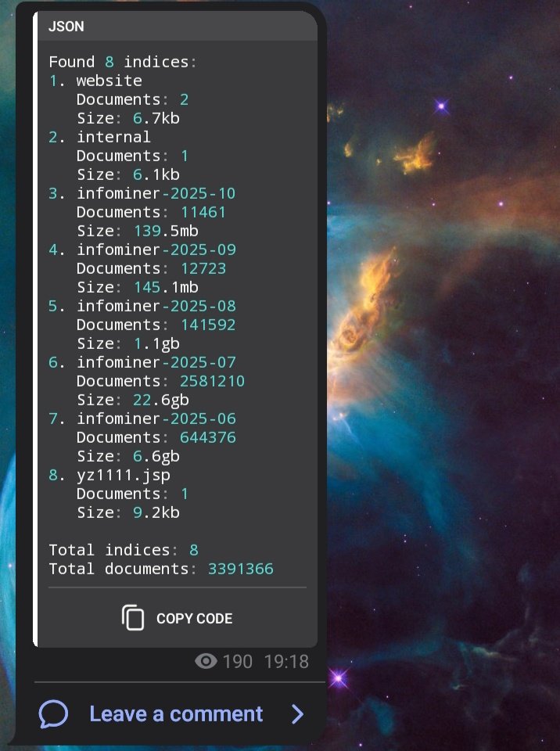Click the 'website' index name
Viewport: 560px width, 751px height.
[x=109, y=81]
